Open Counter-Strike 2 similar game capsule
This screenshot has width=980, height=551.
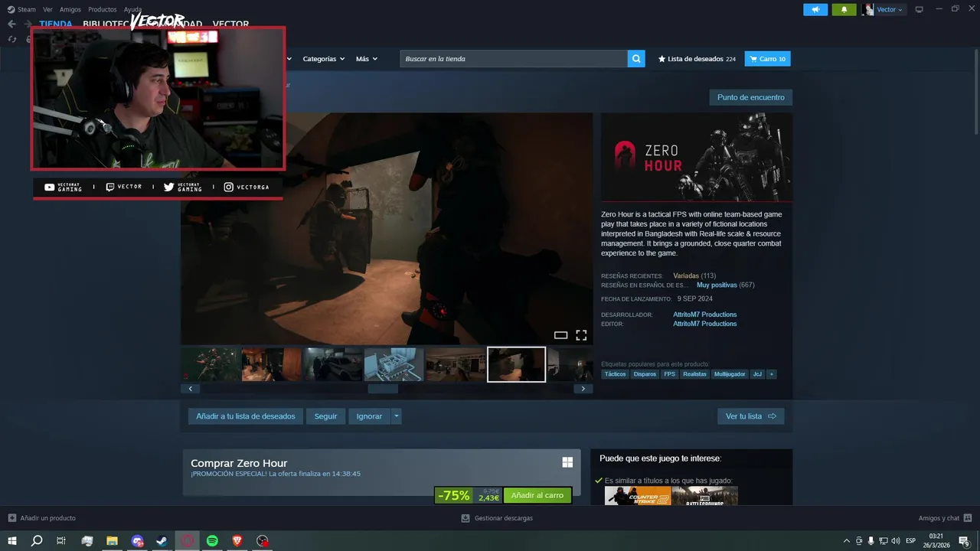coord(638,496)
